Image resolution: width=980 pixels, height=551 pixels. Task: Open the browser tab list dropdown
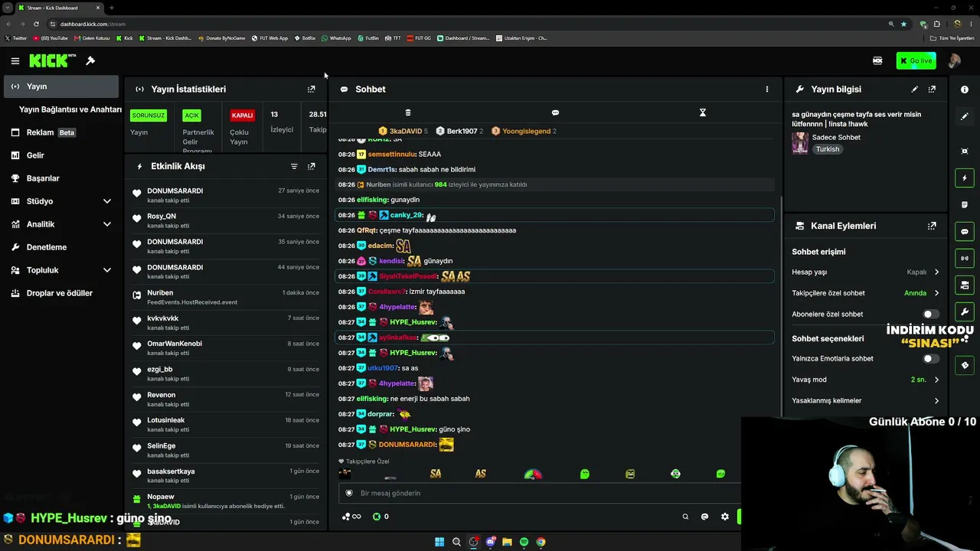point(8,8)
